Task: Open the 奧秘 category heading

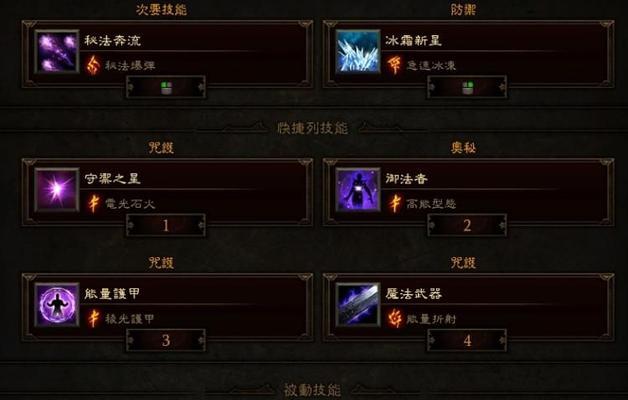Action: point(463,148)
